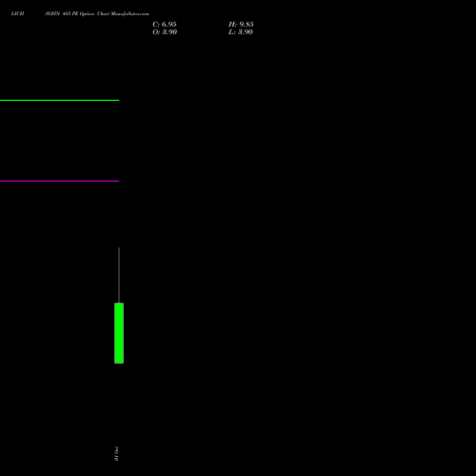Click the low value 'L: 3.90'

[x=241, y=32]
